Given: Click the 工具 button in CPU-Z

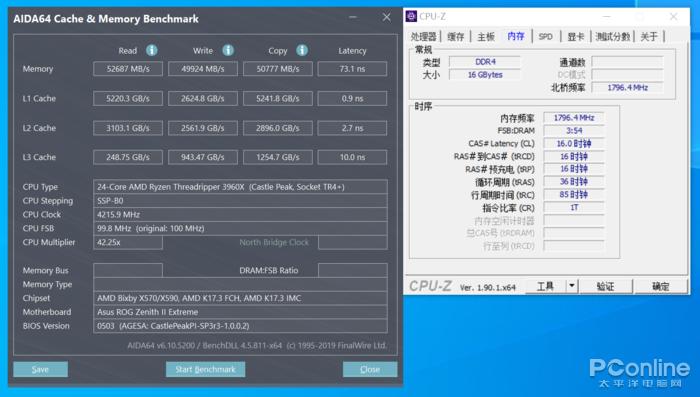Looking at the screenshot, I should [546, 286].
